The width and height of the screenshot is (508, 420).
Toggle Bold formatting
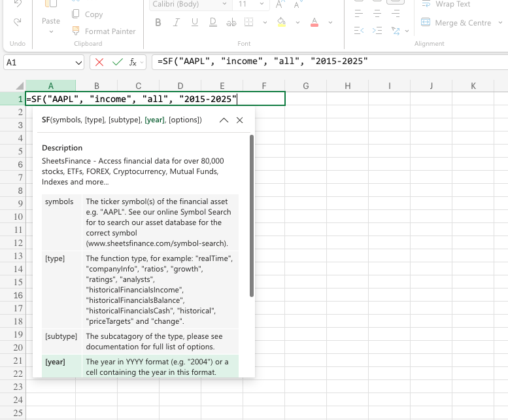[x=158, y=22]
